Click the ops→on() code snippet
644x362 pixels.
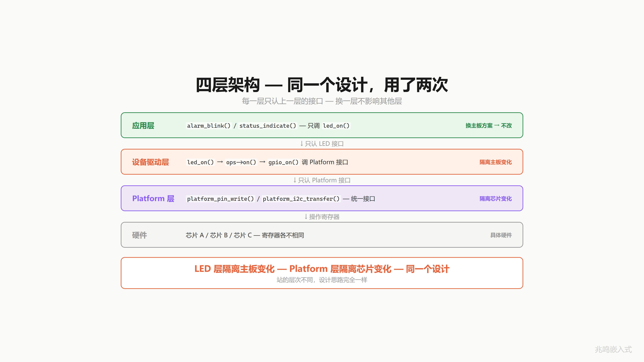241,162
